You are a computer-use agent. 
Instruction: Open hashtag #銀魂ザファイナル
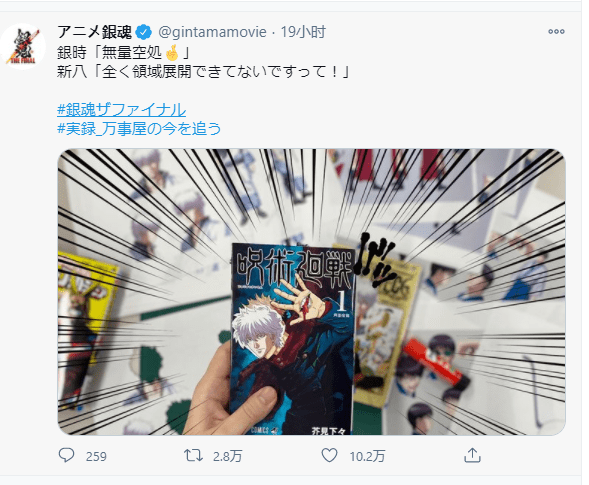[x=121, y=110]
